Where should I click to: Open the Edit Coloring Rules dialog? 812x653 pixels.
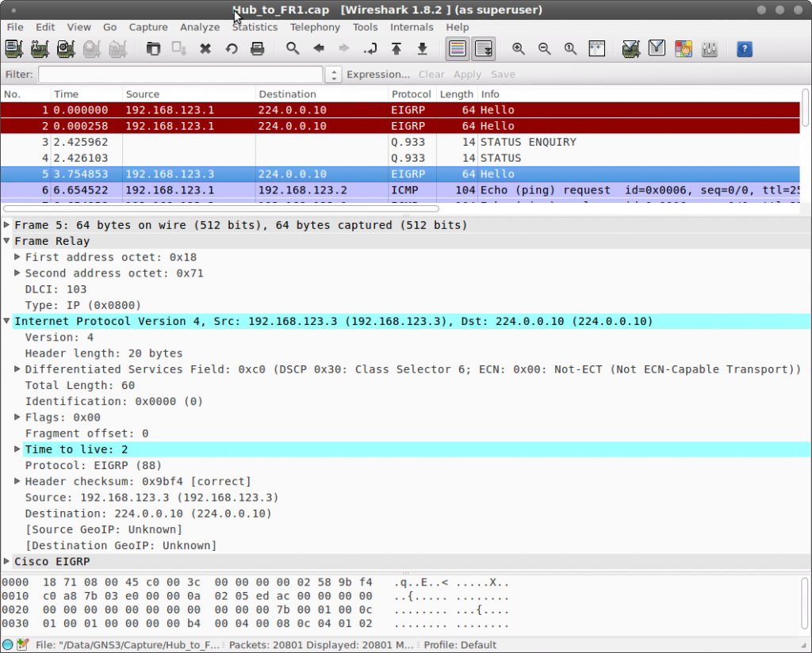[x=683, y=48]
